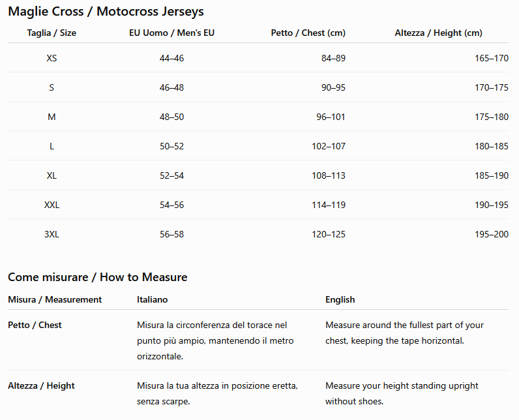Screen dimensions: 519x420
Task: Click the English column header
Action: point(340,299)
